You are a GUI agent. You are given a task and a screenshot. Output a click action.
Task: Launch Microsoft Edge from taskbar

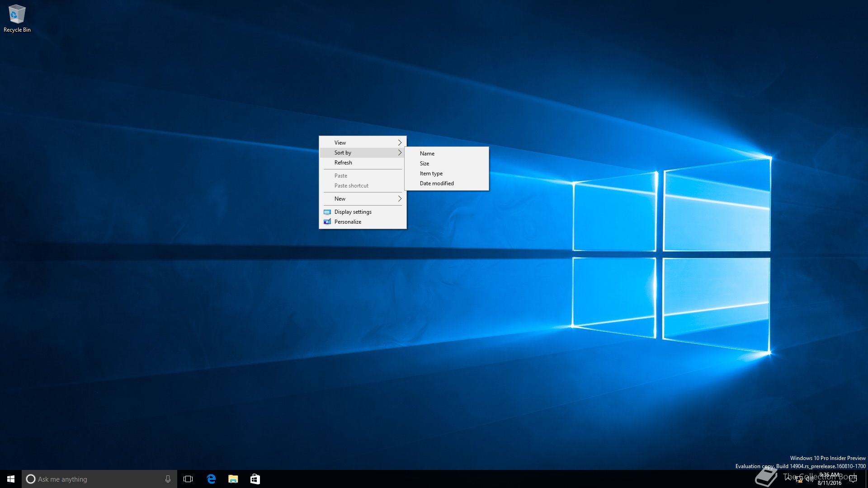click(211, 479)
